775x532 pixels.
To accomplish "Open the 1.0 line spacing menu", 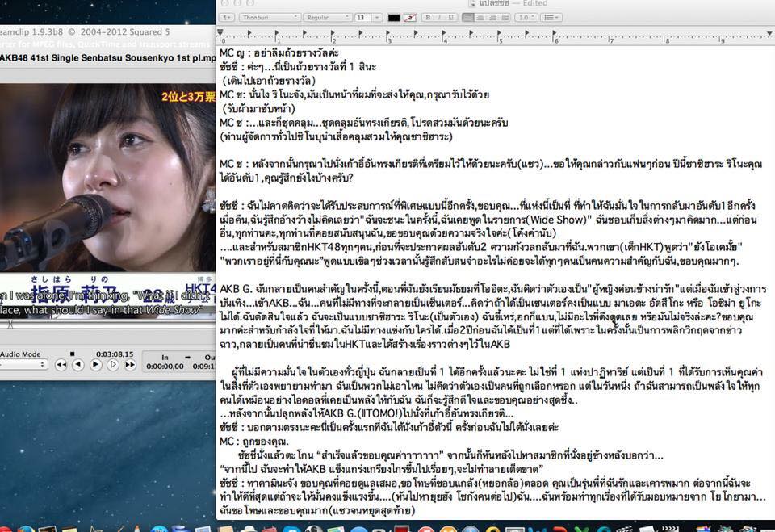I will (x=527, y=17).
